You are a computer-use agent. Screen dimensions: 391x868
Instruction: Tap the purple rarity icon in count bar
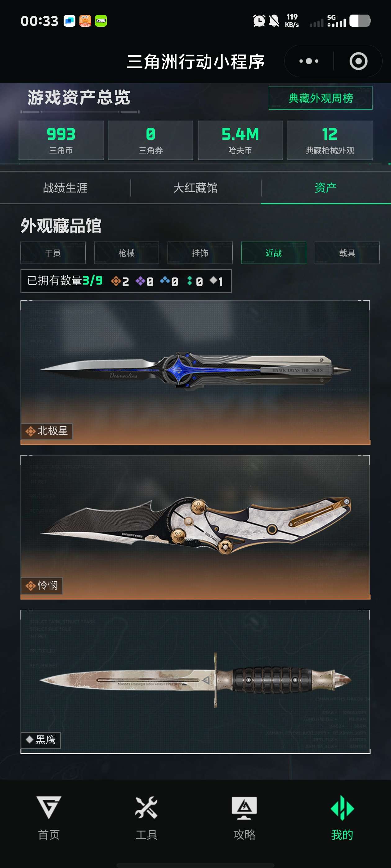pos(140,281)
